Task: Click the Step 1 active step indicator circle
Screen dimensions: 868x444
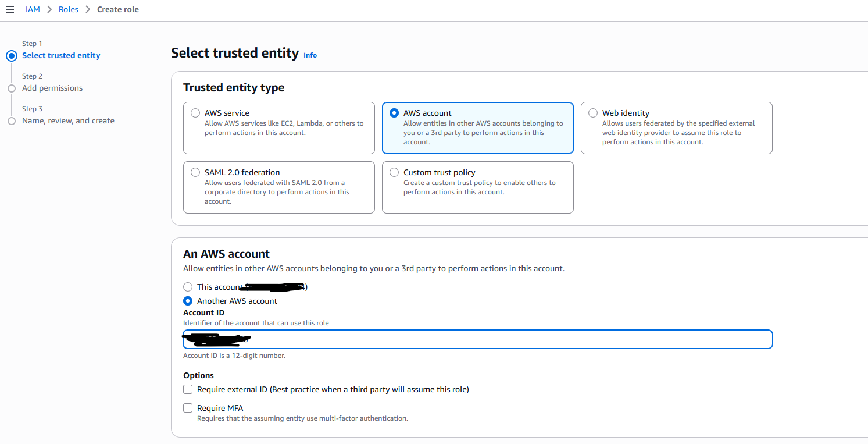Action: tap(12, 56)
